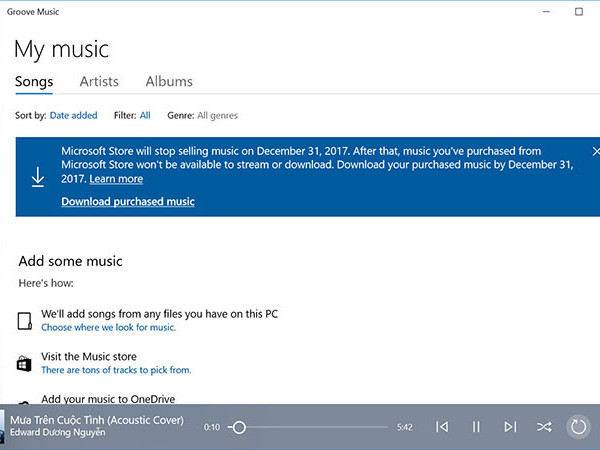Click Download purchased music link
600x450 pixels.
tap(128, 201)
